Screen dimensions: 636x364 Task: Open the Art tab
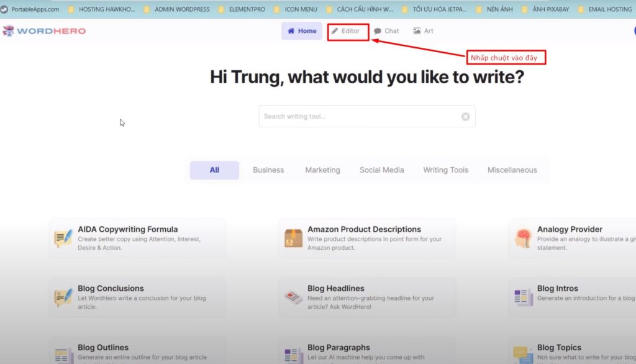coord(423,31)
